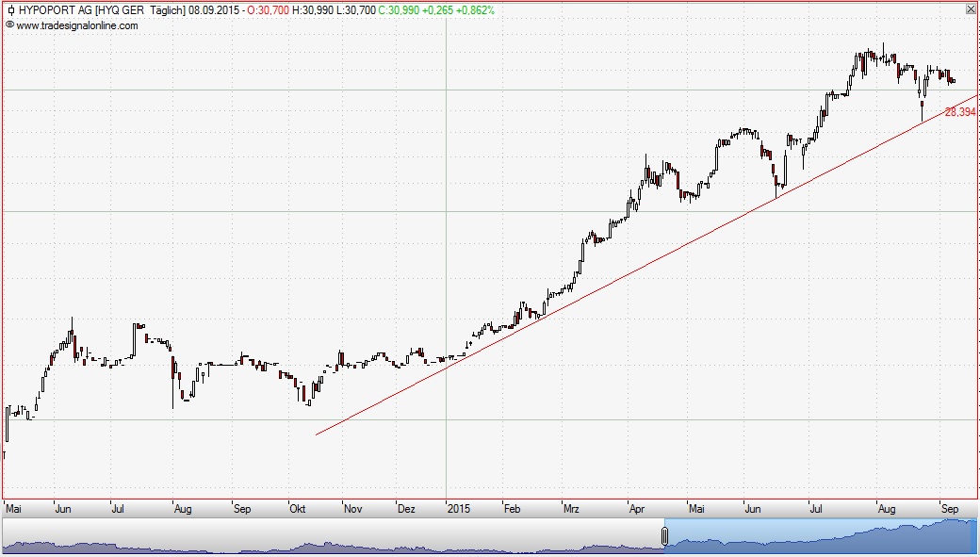Close the chart with the X button
Viewport: 980px width, 557px height.
[971, 10]
